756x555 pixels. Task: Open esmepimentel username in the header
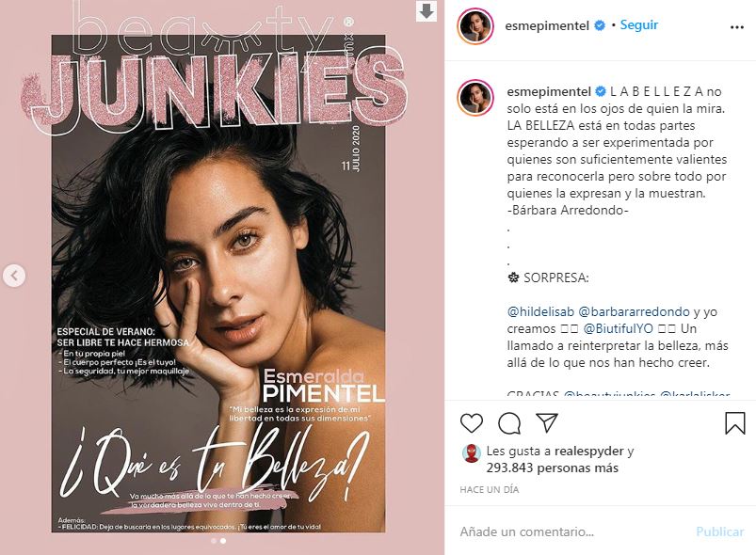click(x=547, y=25)
